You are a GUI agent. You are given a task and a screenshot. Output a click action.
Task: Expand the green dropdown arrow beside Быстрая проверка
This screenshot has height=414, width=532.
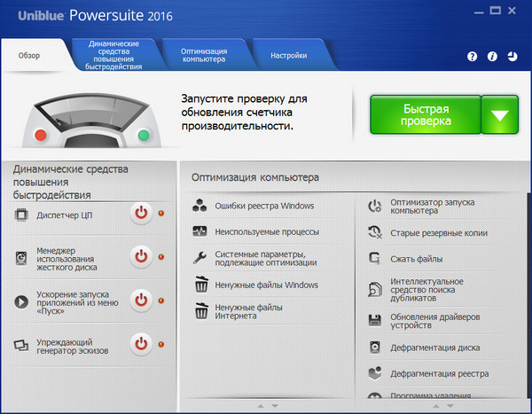(500, 114)
